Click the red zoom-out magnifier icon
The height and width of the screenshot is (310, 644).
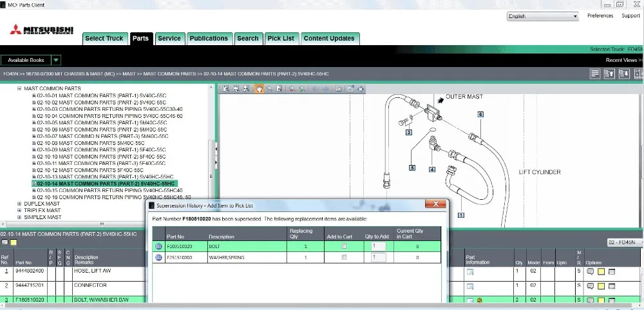click(x=292, y=88)
